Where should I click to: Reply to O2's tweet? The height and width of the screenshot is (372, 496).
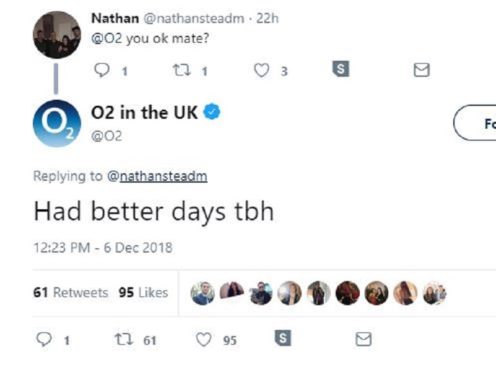pos(44,339)
